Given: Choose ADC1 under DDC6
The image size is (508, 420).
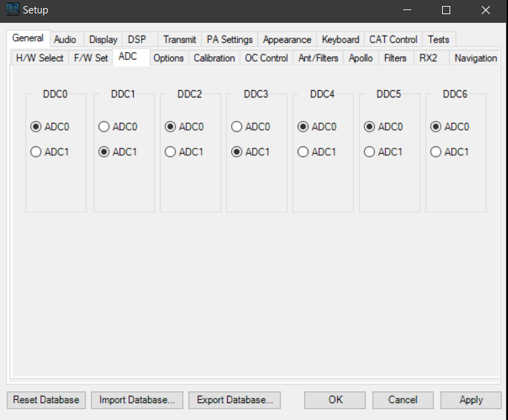Looking at the screenshot, I should click(x=436, y=152).
